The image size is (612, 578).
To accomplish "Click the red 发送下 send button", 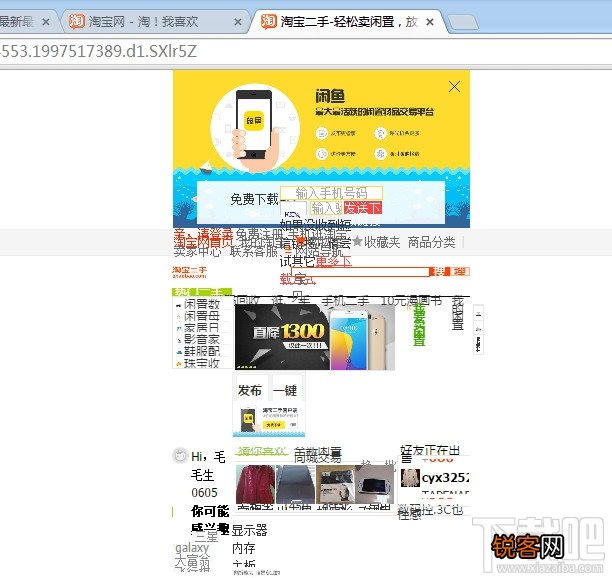I will 362,208.
